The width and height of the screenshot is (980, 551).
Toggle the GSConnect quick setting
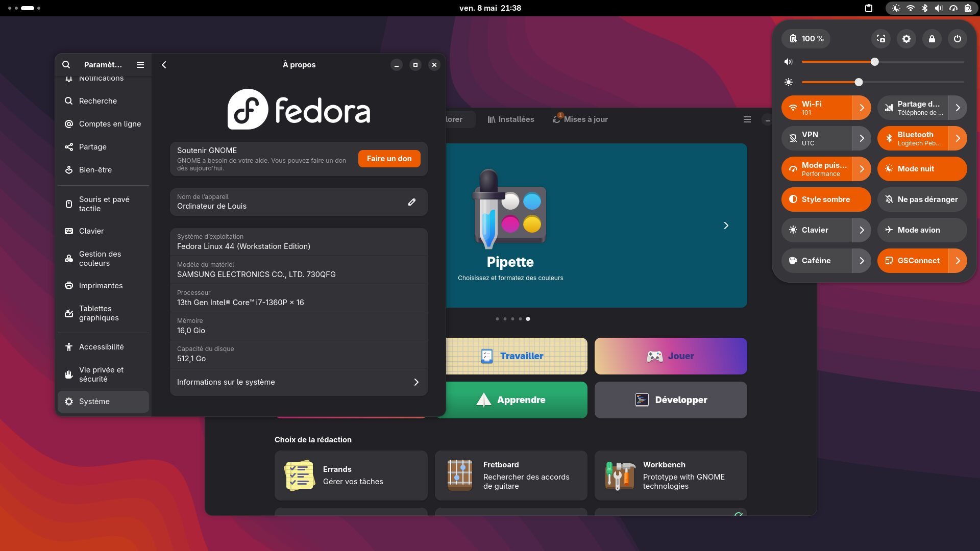tap(913, 261)
